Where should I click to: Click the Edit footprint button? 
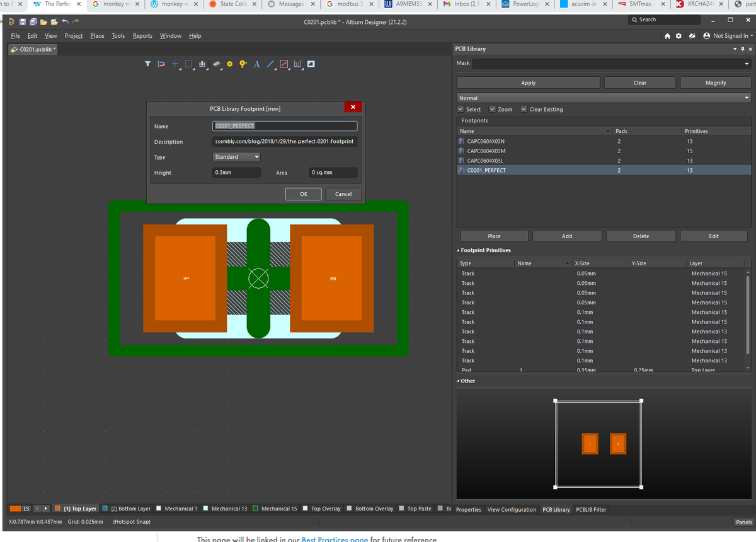pyautogui.click(x=714, y=236)
